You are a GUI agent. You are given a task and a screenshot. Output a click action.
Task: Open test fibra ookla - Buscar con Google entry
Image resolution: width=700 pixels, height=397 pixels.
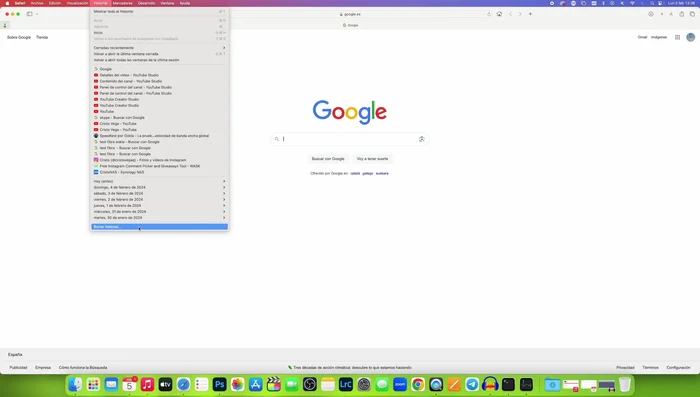coord(159,142)
